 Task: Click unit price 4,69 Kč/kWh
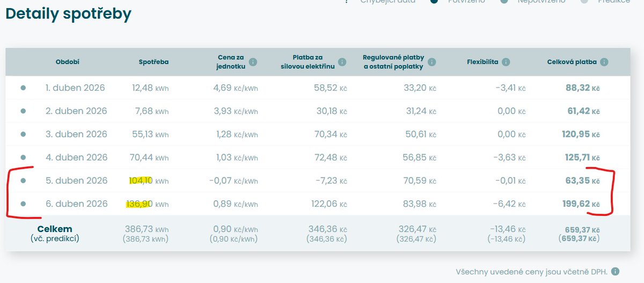click(236, 88)
